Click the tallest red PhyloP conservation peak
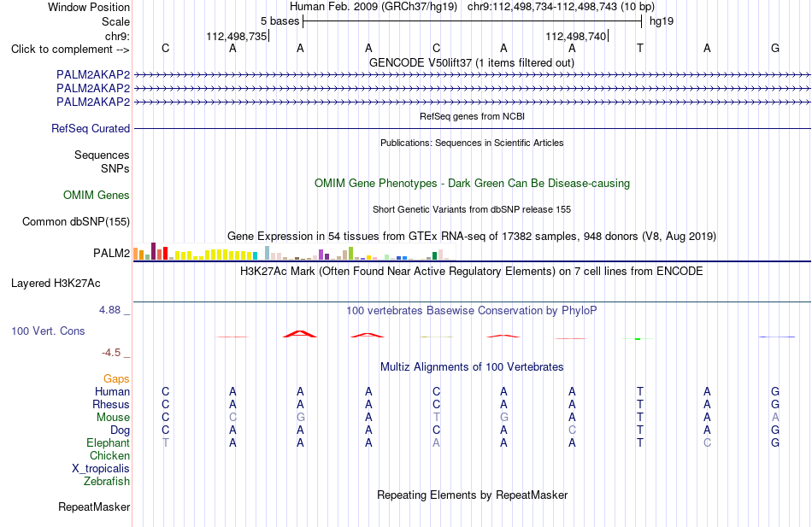 [x=300, y=334]
